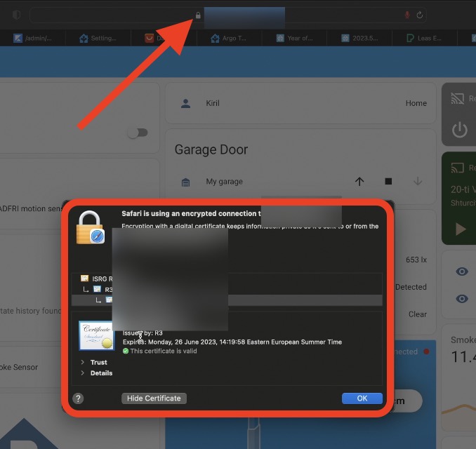Click the 653 lx illuminance value

pos(416,260)
